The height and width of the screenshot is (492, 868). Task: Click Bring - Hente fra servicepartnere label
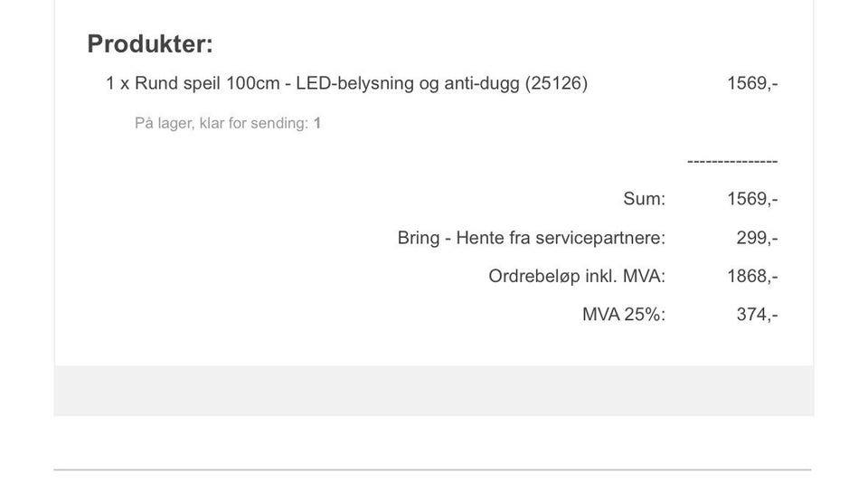tap(532, 238)
